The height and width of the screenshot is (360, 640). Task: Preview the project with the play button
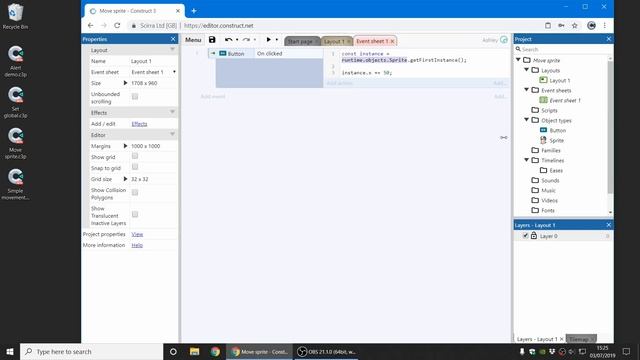(x=268, y=40)
